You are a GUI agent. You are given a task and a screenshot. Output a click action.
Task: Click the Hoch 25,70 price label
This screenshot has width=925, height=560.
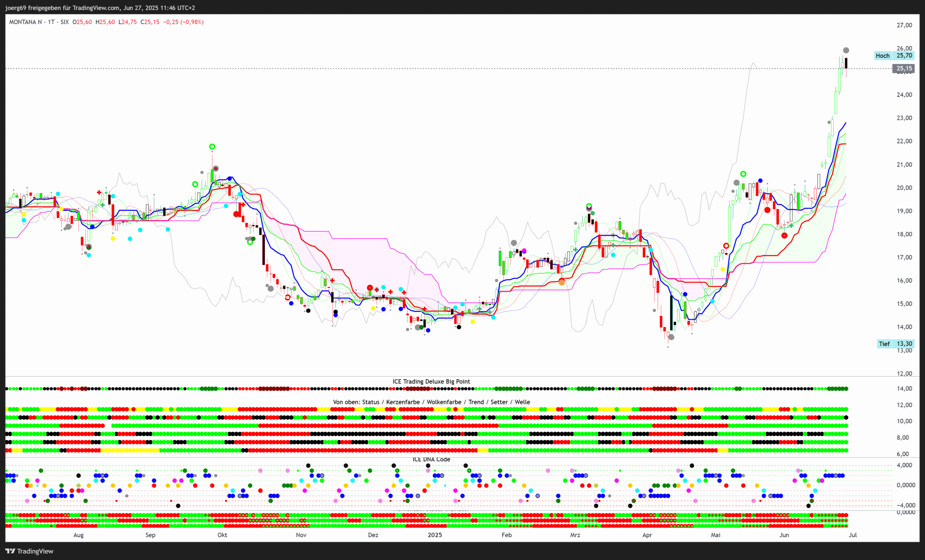point(894,55)
